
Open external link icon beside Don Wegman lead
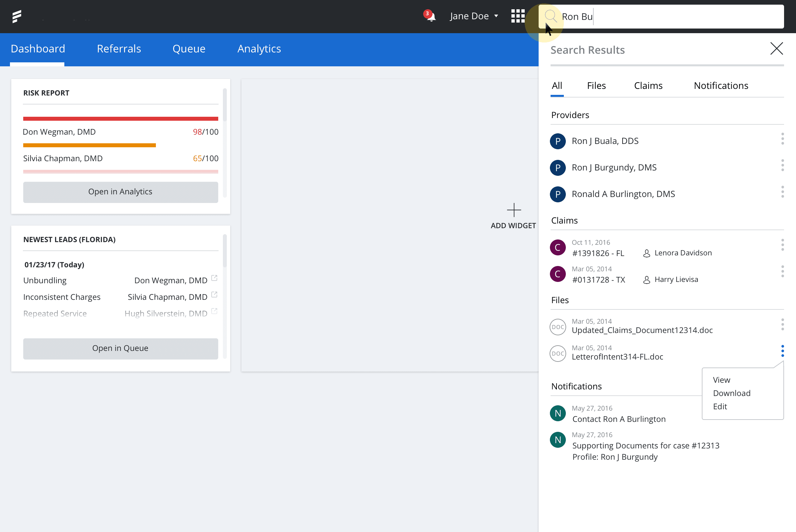click(x=214, y=278)
